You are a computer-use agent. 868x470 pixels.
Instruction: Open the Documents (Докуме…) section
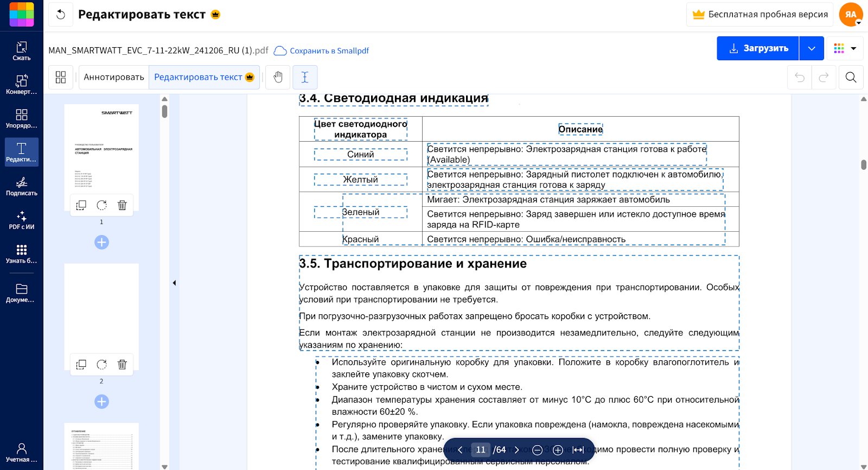point(22,293)
